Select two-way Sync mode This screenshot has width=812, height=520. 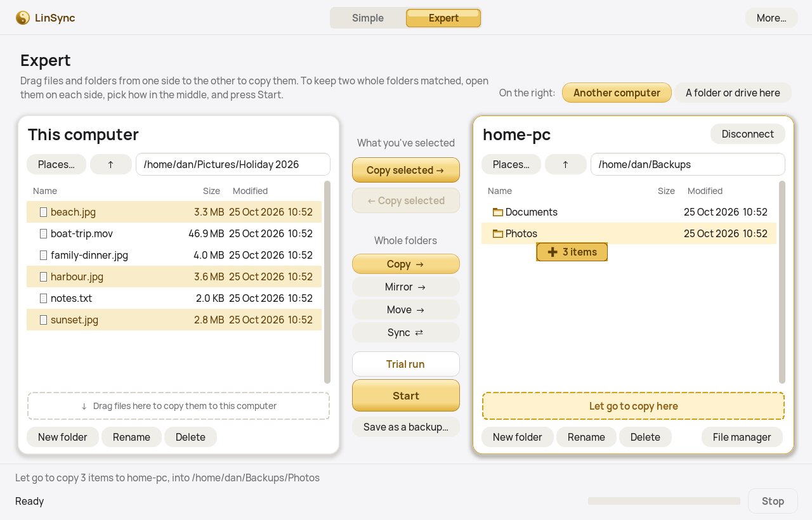pyautogui.click(x=406, y=332)
